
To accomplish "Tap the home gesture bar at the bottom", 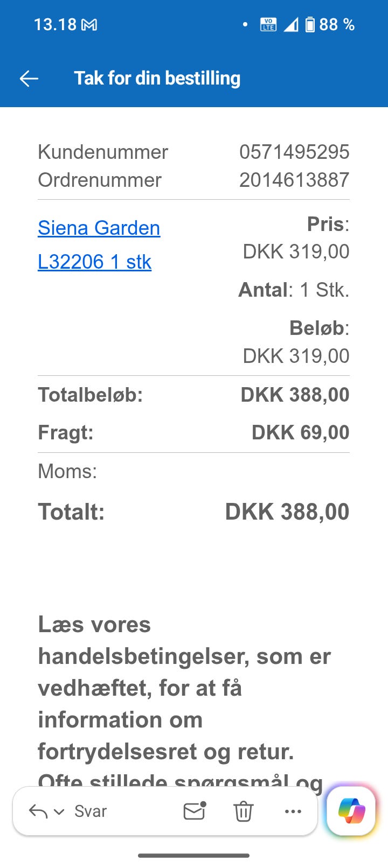I will [194, 855].
